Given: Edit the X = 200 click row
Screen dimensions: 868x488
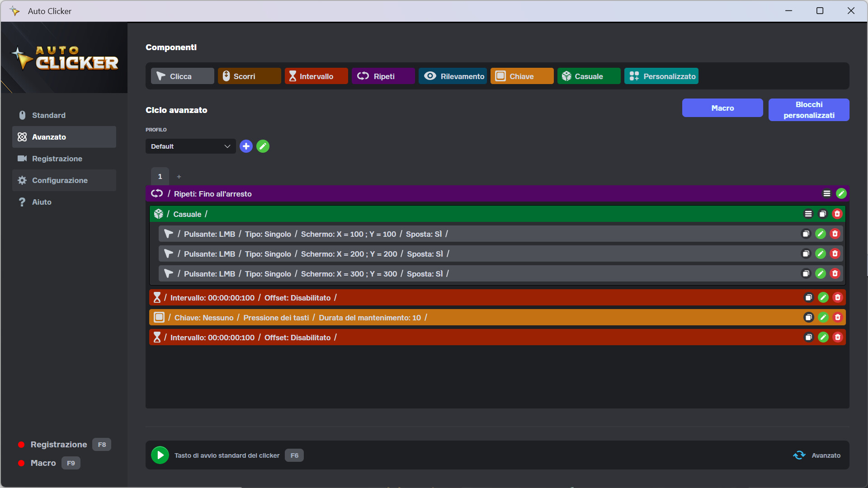Looking at the screenshot, I should [821, 253].
